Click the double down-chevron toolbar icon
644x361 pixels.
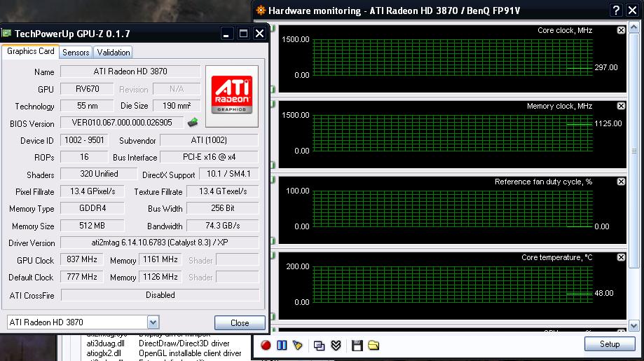pos(336,346)
